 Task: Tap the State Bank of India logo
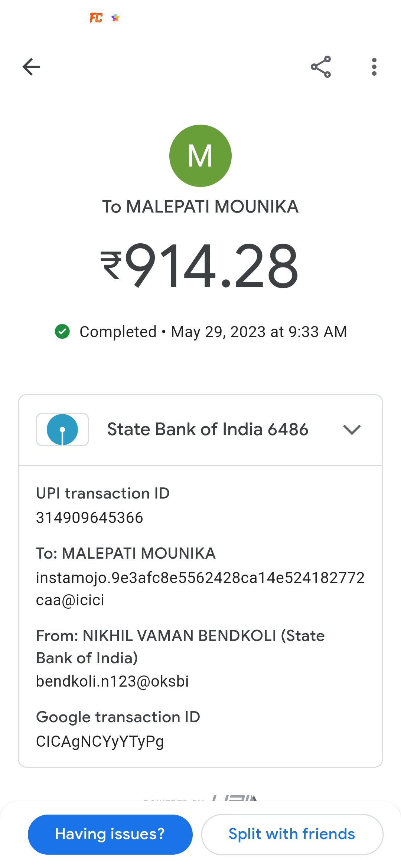pos(62,430)
